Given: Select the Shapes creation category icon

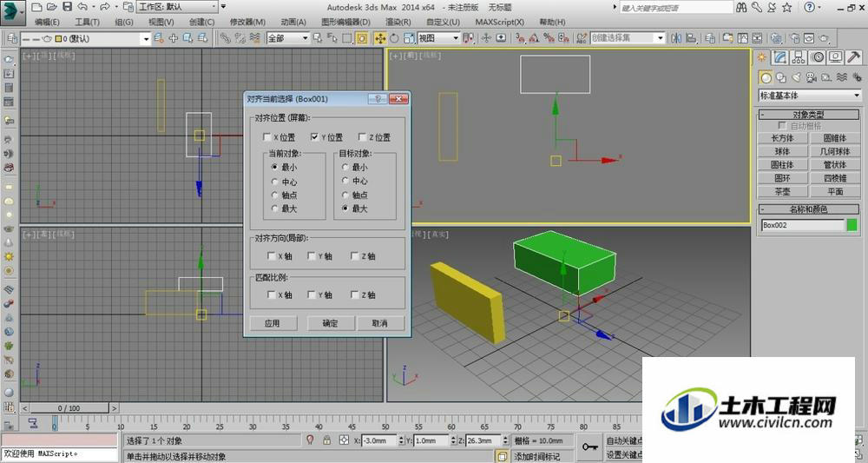Looking at the screenshot, I should pos(781,77).
